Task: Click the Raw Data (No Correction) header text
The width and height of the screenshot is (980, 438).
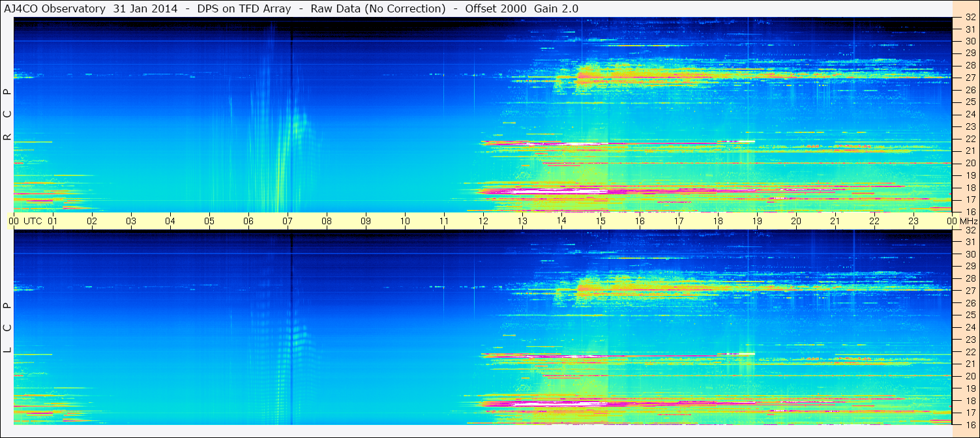Action: [x=378, y=8]
